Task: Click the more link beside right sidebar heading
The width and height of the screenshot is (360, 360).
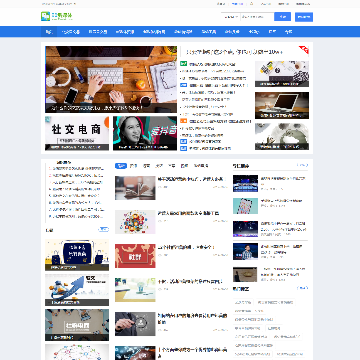Action: [303, 165]
